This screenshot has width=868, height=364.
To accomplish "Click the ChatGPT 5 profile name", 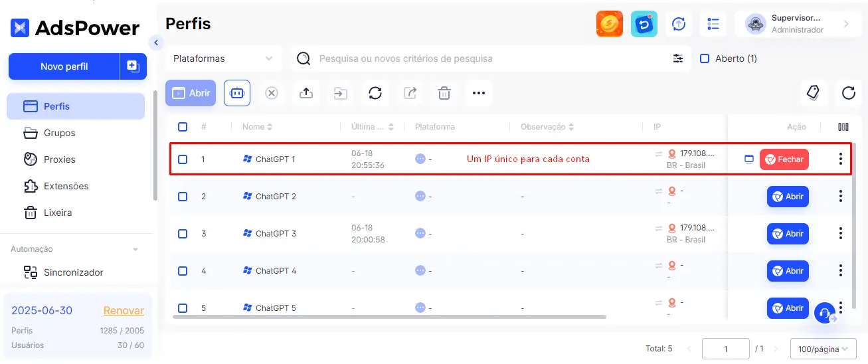I will pos(276,308).
